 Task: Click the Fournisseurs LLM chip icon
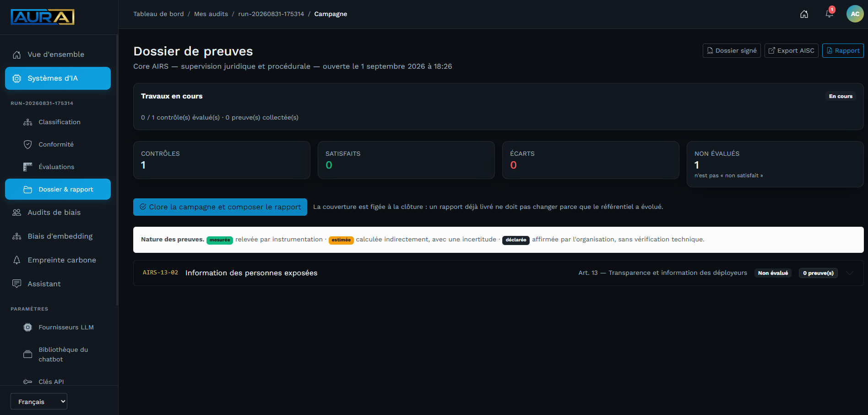[28, 328]
